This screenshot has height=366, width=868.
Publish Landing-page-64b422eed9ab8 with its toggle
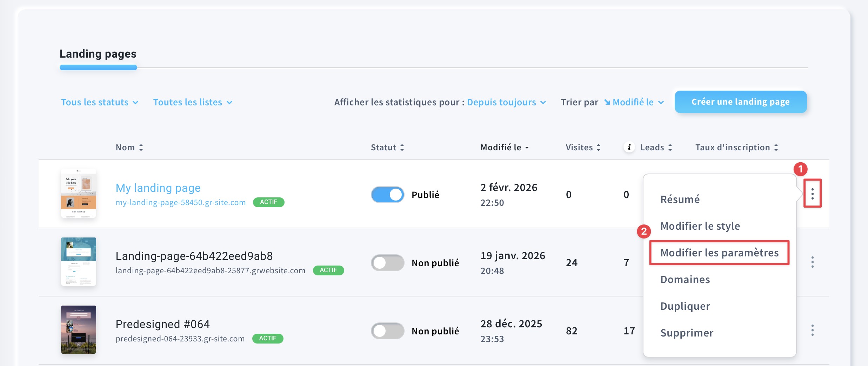coord(387,263)
